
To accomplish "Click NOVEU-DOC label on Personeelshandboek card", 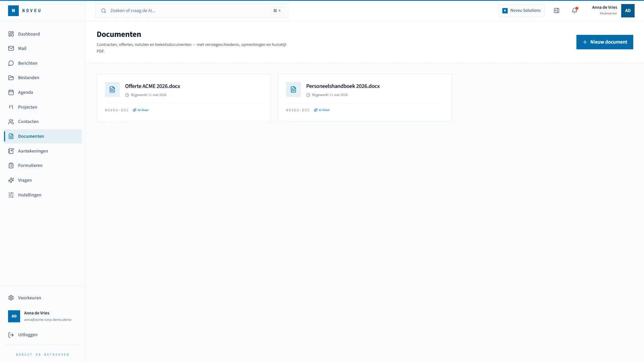I will click(298, 110).
